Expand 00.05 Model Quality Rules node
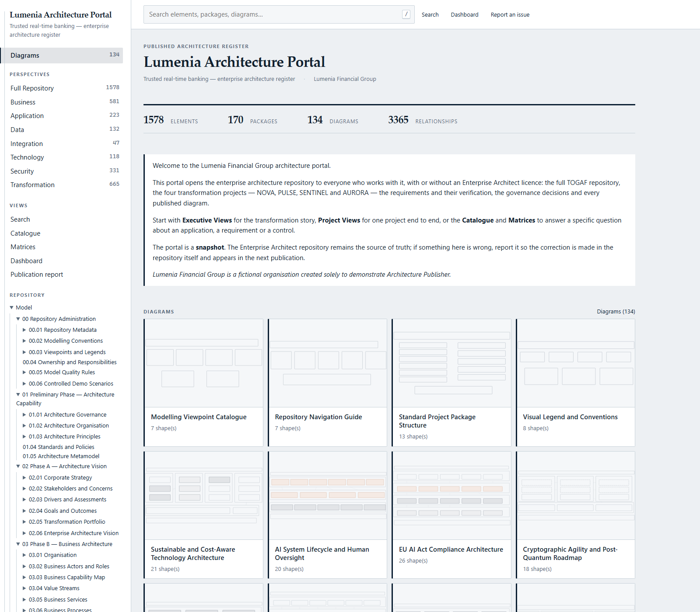700x612 pixels. tap(24, 372)
